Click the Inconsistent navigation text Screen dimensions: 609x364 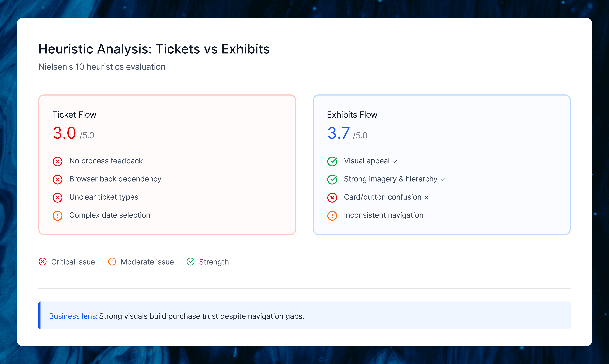pos(383,215)
